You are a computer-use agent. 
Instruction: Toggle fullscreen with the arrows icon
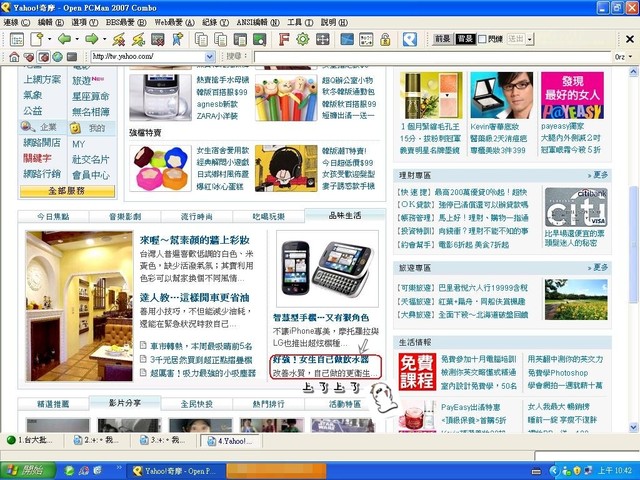coord(322,39)
